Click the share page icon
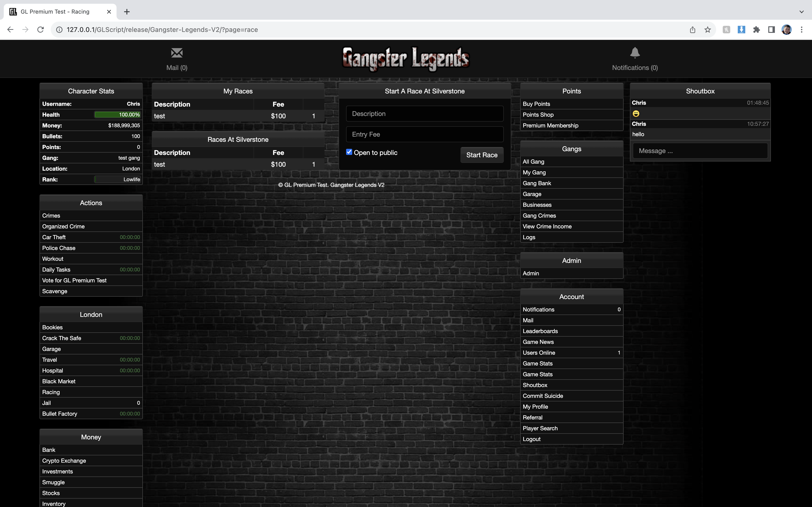Viewport: 812px width, 507px height. [x=692, y=30]
